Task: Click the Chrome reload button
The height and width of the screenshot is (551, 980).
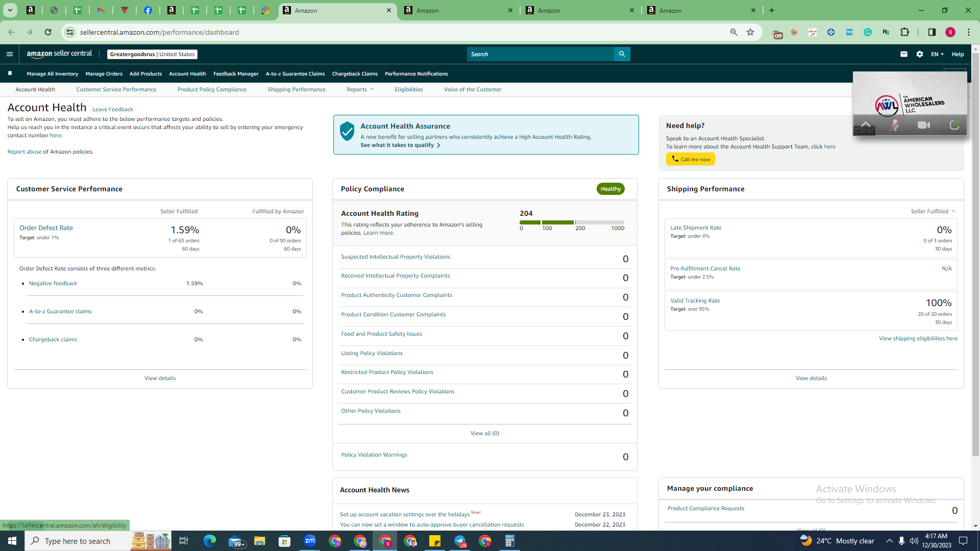Action: point(48,32)
